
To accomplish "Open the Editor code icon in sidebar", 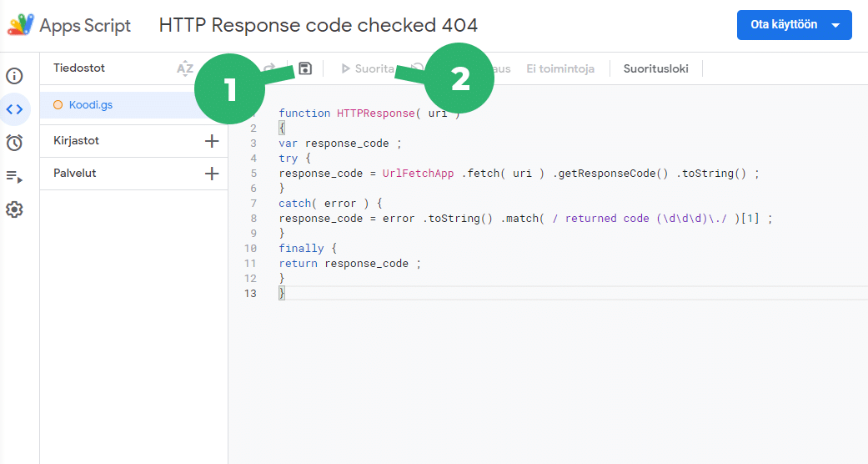I will (x=14, y=109).
